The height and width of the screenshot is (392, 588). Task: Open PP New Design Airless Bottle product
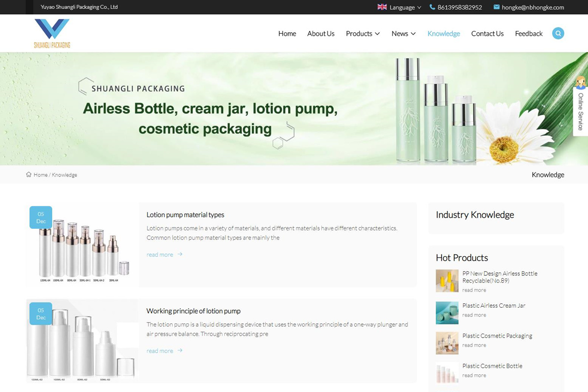coord(500,277)
